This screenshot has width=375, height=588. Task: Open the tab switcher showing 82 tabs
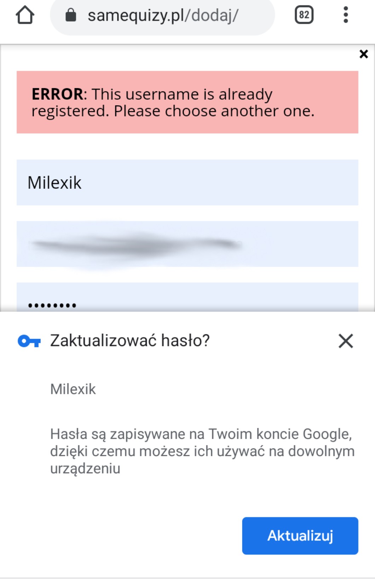pyautogui.click(x=304, y=15)
